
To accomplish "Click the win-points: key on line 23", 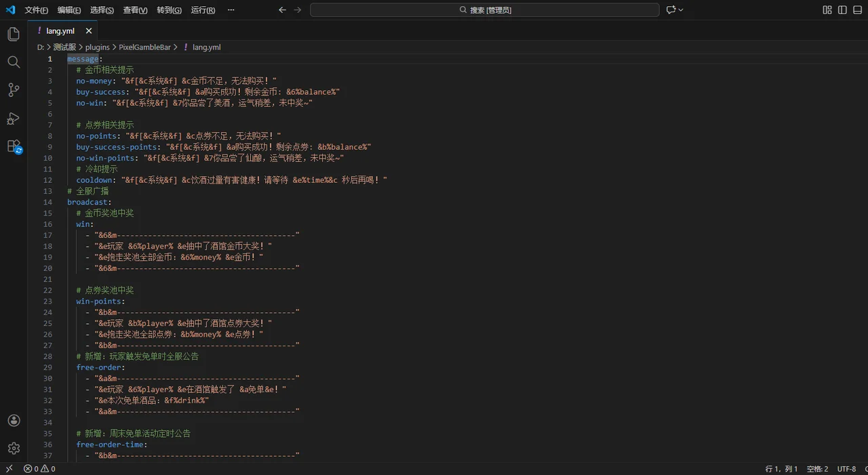I will click(x=100, y=301).
